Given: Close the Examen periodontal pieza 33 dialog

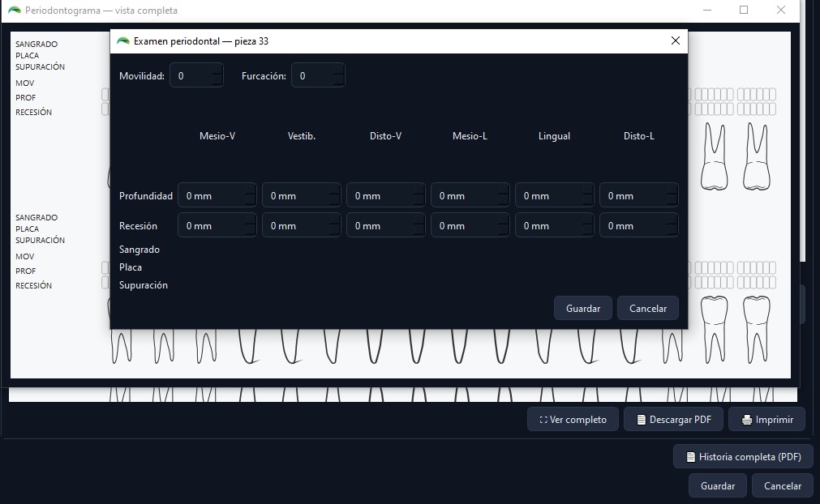Looking at the screenshot, I should [x=675, y=41].
